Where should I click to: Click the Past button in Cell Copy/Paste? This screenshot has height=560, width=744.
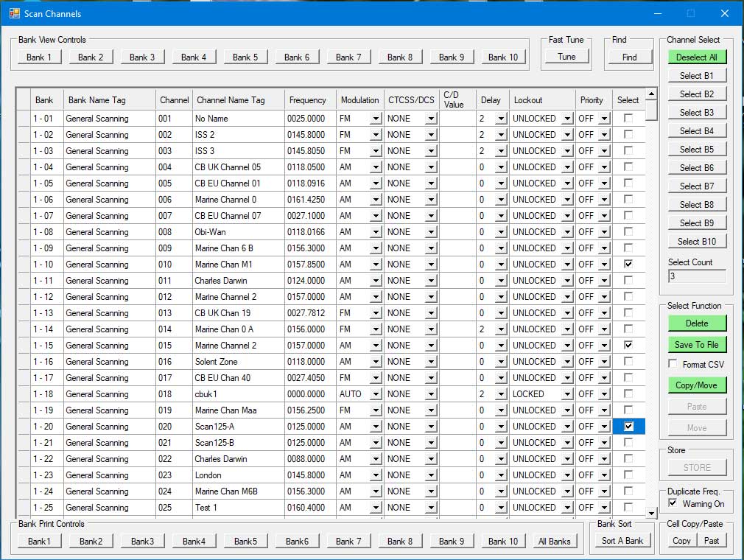click(712, 541)
